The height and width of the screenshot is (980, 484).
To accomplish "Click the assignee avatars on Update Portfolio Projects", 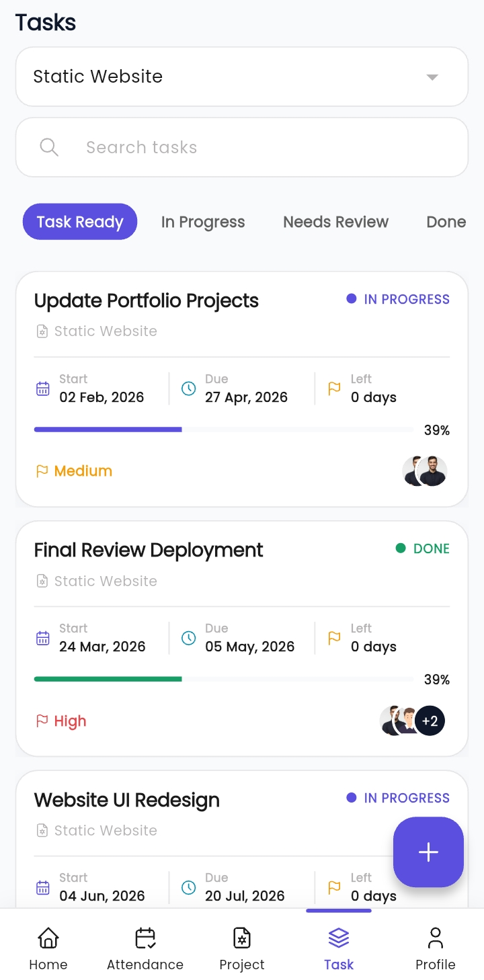I will 425,471.
